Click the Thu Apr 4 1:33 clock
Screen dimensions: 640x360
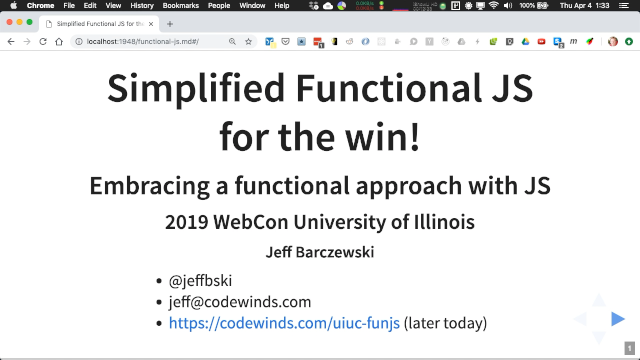point(584,5)
